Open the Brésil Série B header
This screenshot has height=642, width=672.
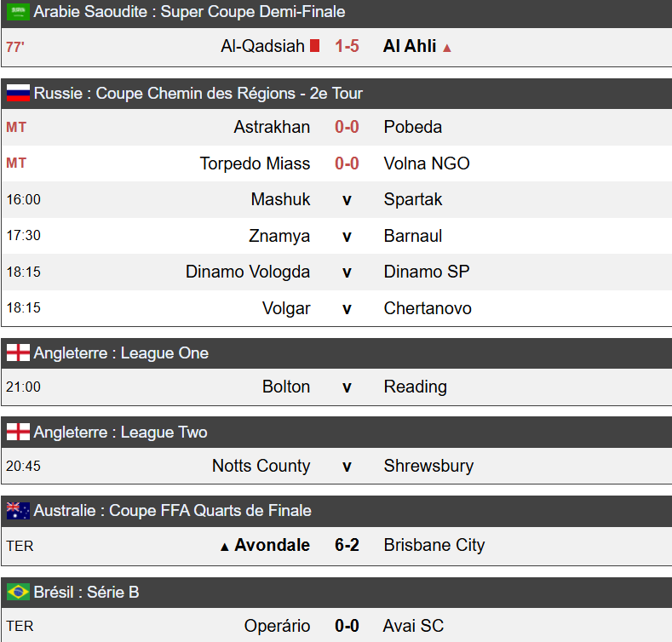pos(86,592)
